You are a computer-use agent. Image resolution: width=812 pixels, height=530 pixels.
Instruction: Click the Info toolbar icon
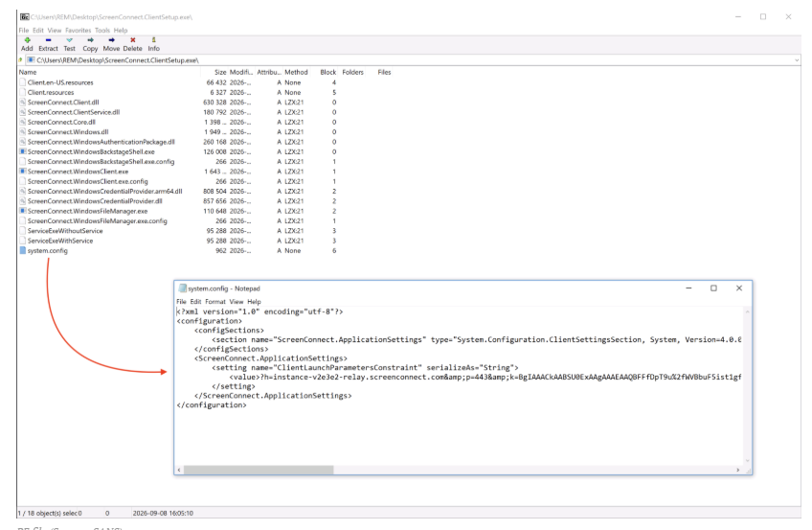(153, 40)
